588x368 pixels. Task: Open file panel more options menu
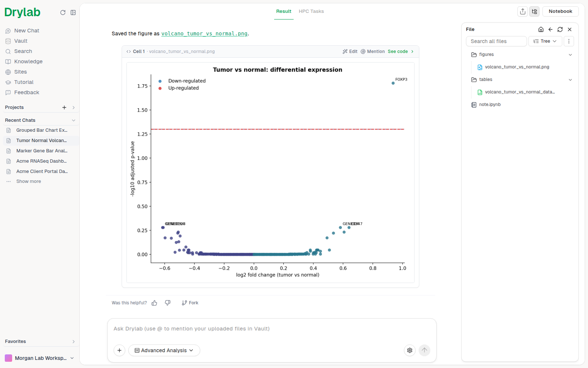tap(569, 41)
